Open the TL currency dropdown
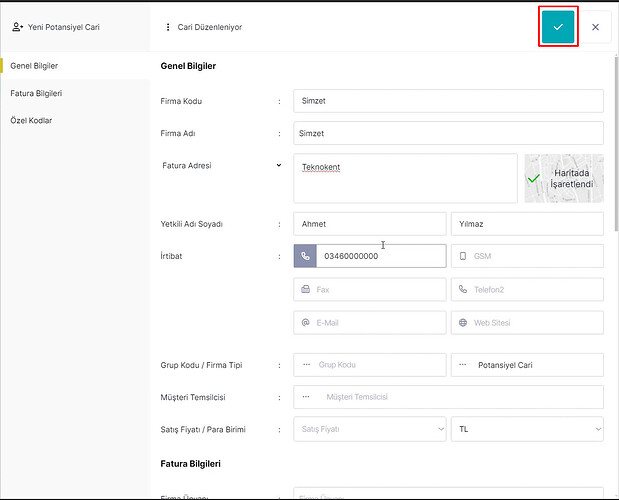This screenshot has width=619, height=500. point(527,429)
